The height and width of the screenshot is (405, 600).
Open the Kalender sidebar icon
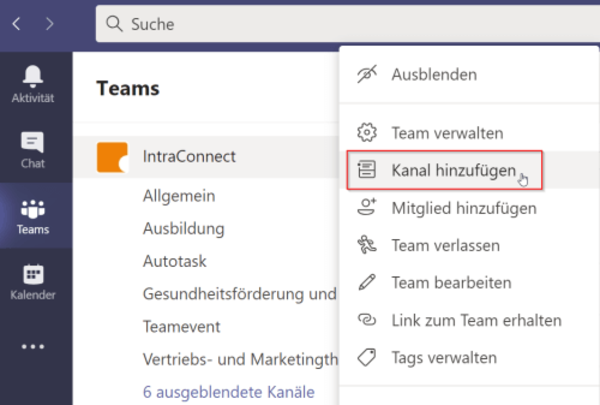[33, 274]
